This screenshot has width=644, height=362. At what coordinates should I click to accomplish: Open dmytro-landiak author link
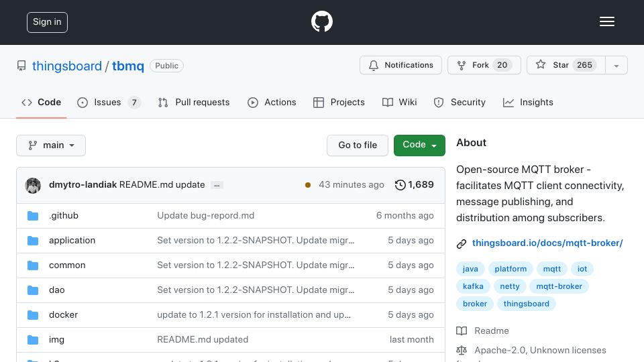[83, 185]
